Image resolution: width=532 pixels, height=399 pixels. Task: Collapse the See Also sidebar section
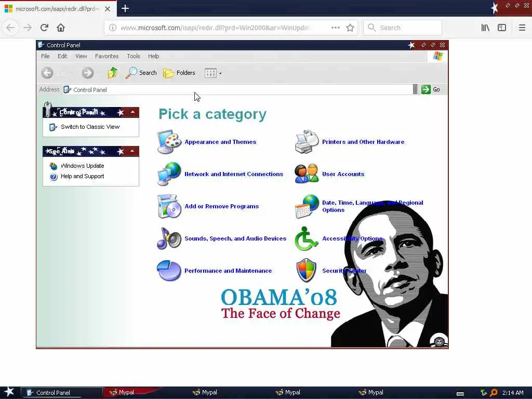tap(132, 151)
